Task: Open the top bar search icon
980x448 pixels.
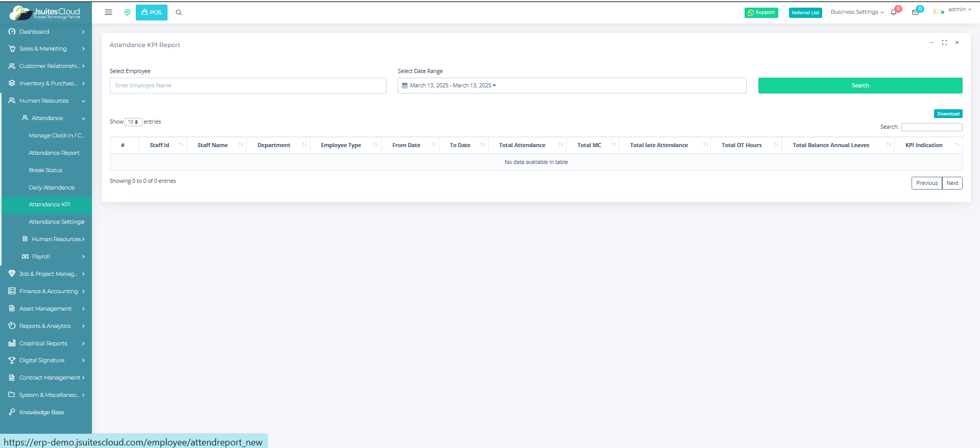Action: pyautogui.click(x=179, y=12)
